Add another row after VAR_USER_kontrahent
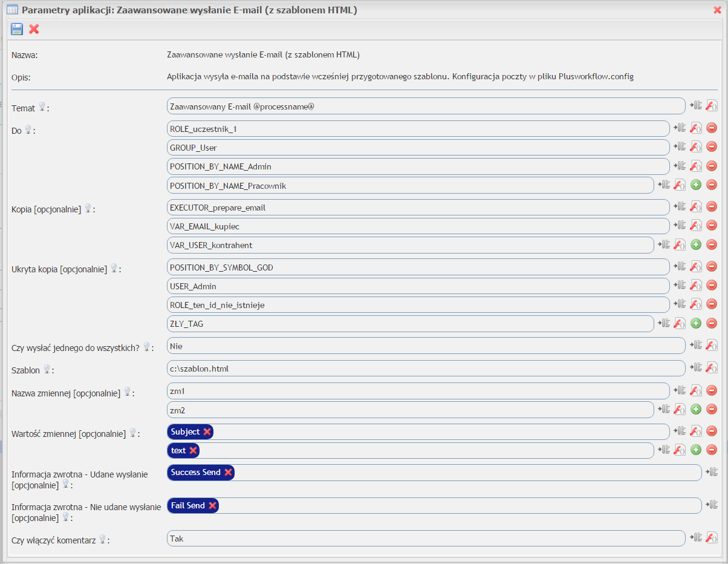Viewport: 728px width, 564px height. point(696,245)
